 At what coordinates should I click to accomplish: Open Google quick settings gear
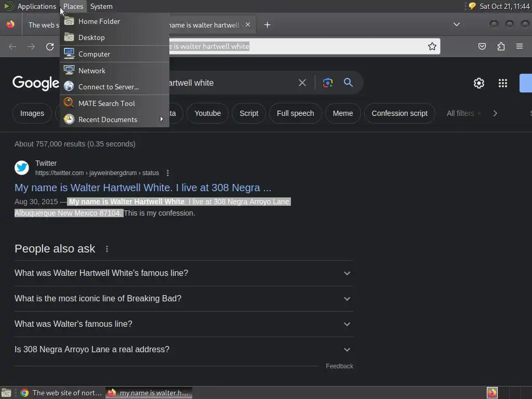(x=478, y=83)
